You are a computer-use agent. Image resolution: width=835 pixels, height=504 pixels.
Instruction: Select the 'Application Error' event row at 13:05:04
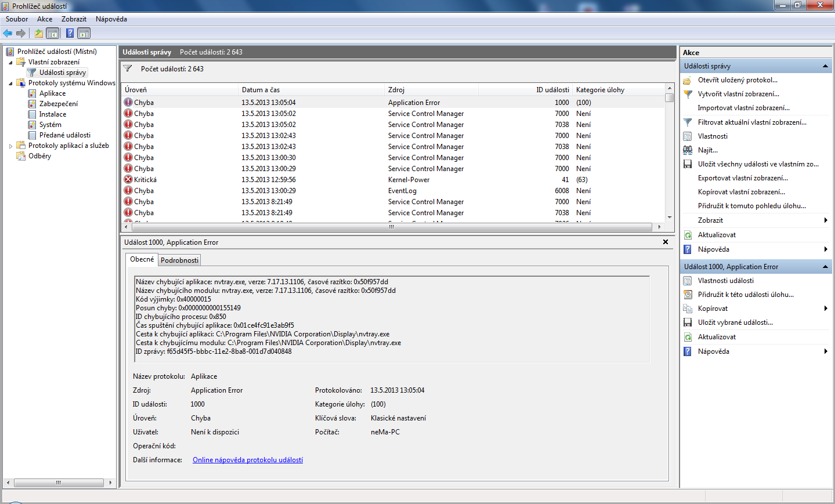tap(393, 103)
